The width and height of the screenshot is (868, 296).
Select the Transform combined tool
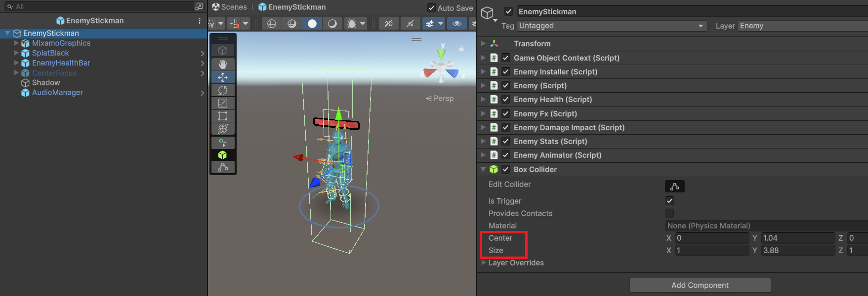[x=223, y=129]
